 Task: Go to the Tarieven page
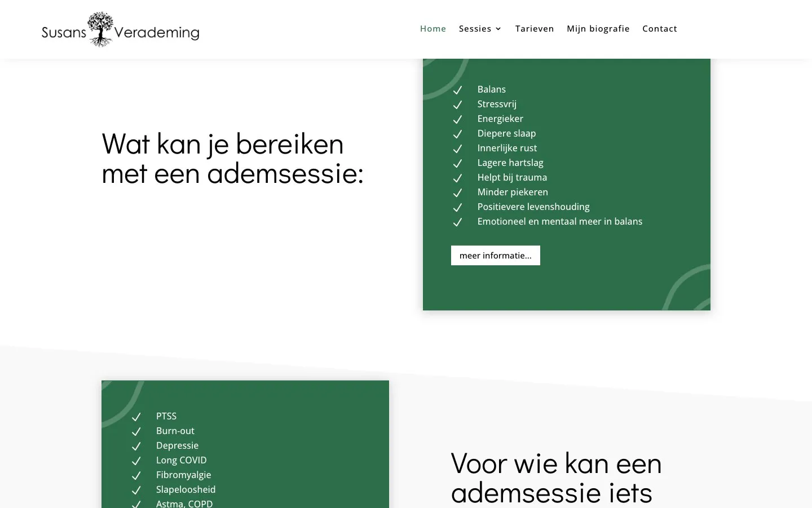pos(535,29)
